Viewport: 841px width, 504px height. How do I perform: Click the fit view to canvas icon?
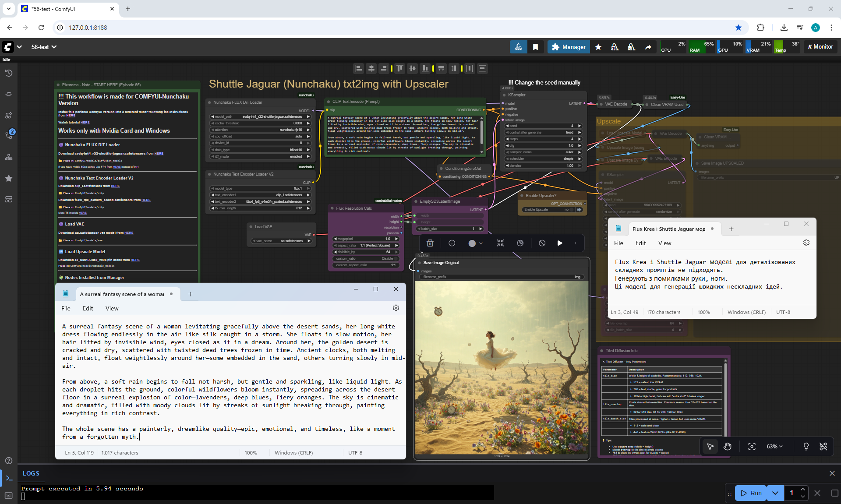pyautogui.click(x=752, y=447)
